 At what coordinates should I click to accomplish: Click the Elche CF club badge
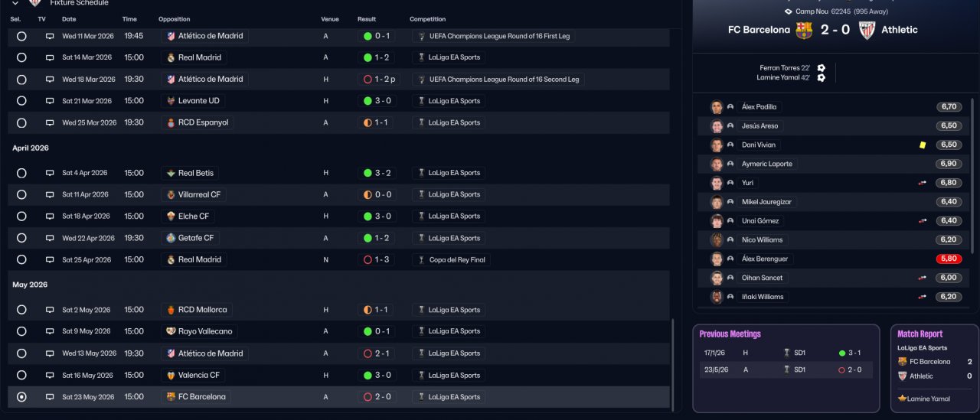[171, 217]
